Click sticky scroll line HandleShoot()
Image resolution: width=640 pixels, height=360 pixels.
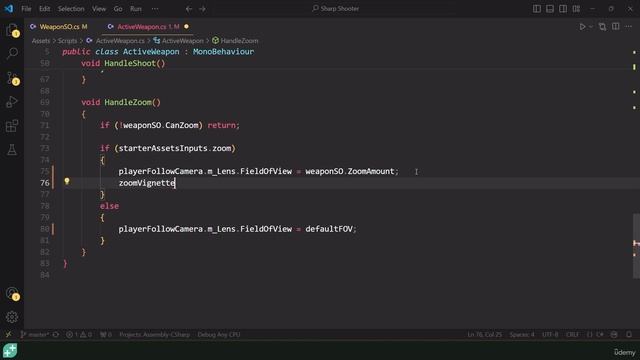tap(123, 63)
